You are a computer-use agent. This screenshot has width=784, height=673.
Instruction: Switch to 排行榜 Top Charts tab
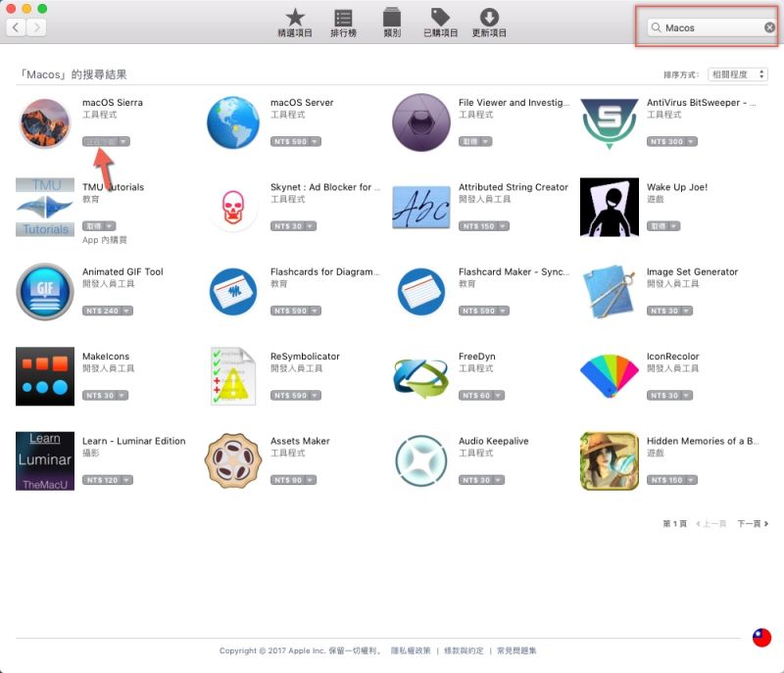[x=343, y=23]
